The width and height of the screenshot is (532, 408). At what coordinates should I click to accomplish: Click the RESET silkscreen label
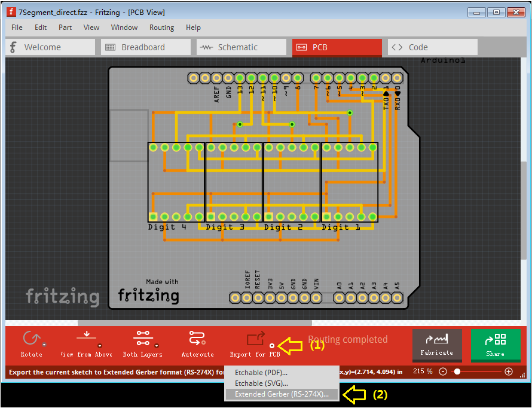(257, 280)
